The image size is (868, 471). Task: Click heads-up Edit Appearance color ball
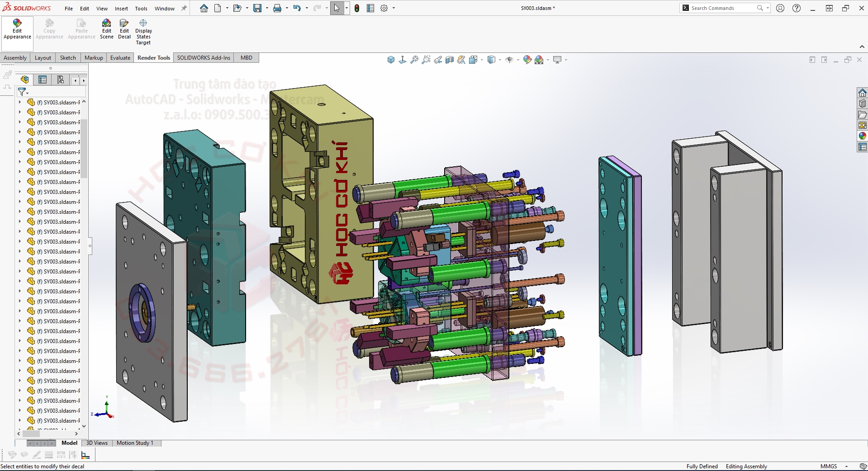pos(527,60)
